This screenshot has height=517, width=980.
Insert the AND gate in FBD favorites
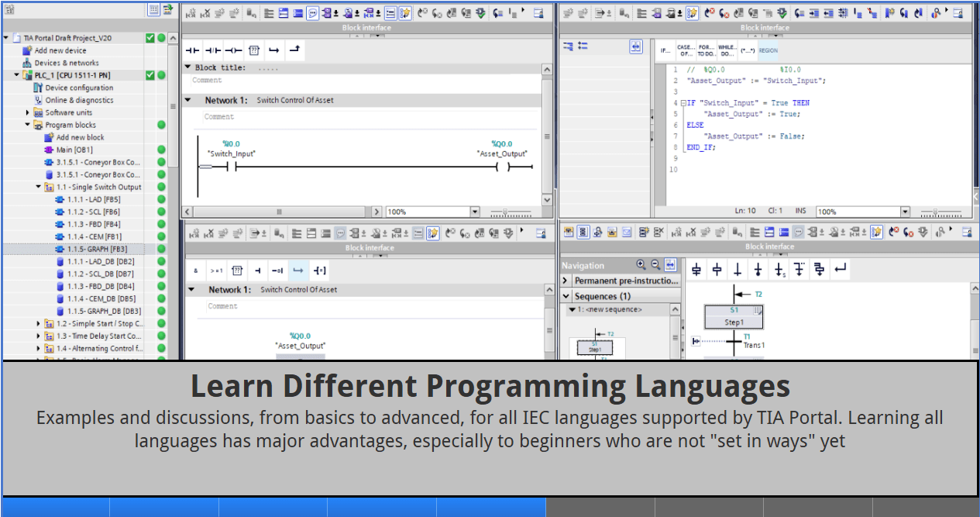196,271
